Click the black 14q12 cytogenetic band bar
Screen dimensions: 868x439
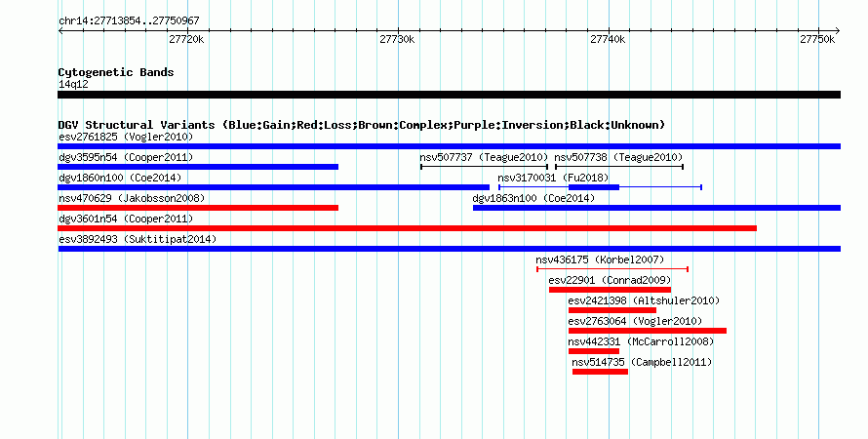coord(449,96)
